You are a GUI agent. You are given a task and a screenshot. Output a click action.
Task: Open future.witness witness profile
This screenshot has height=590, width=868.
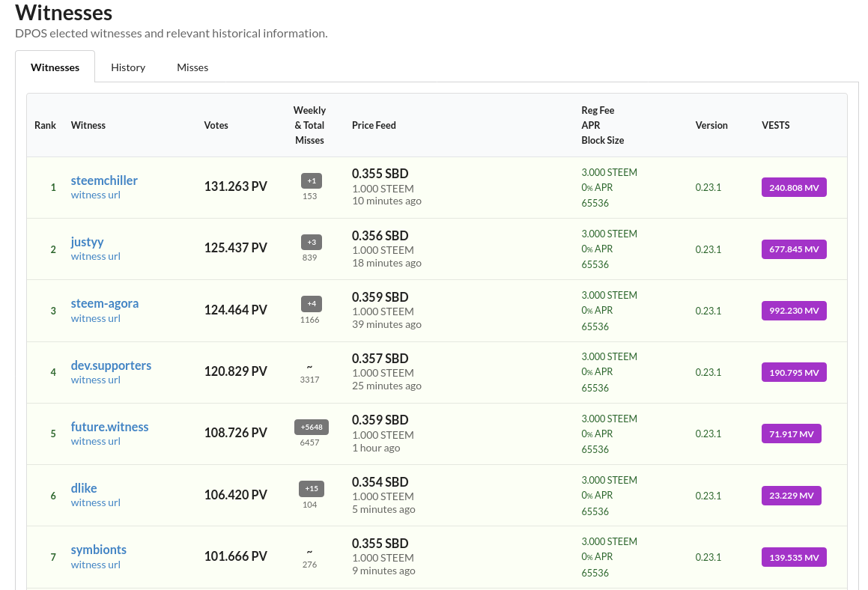coord(109,427)
